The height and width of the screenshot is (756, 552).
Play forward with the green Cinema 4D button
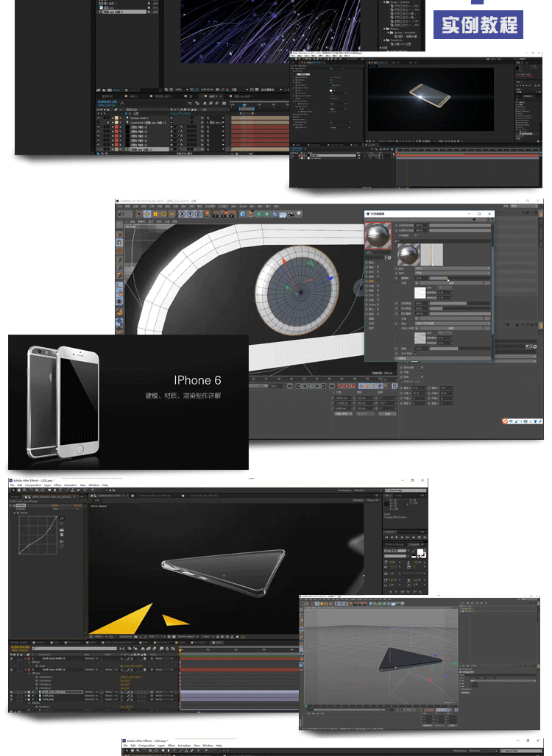pos(311,385)
